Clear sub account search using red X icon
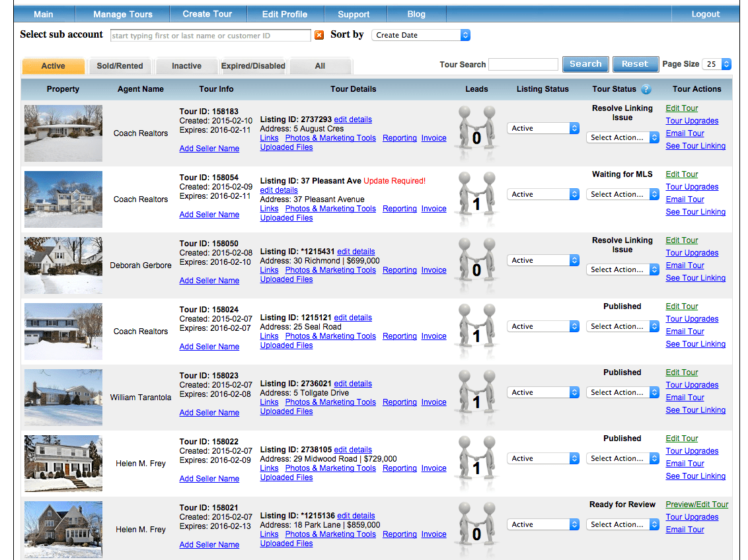 pyautogui.click(x=320, y=34)
